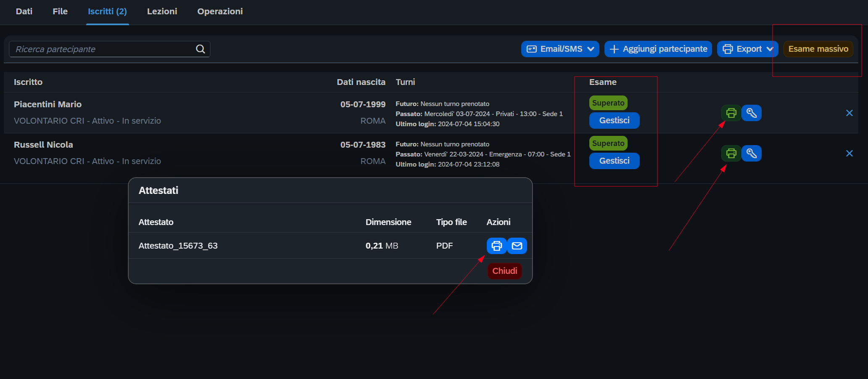Click the birth date 05-07-1999
The image size is (868, 379).
click(x=363, y=104)
